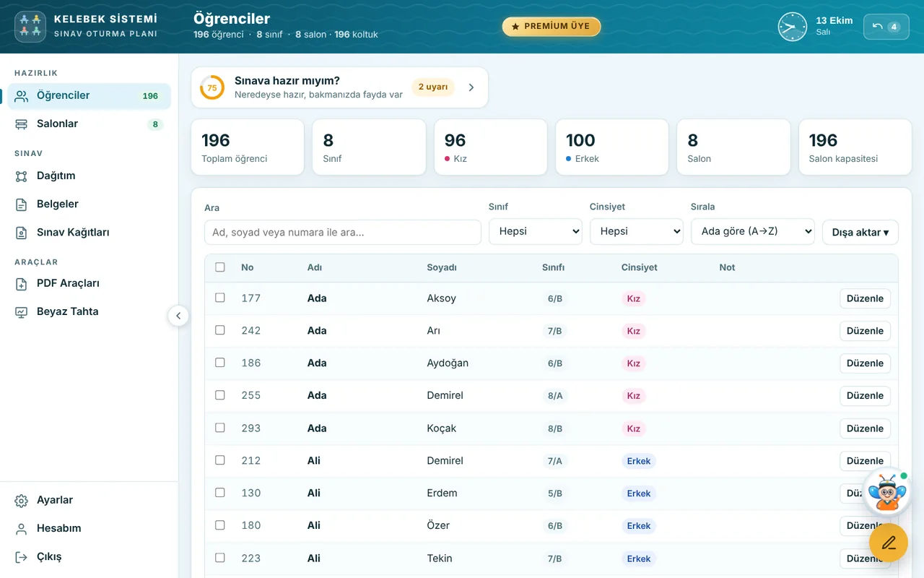
Task: Click the Belgeler document icon
Action: (x=22, y=204)
